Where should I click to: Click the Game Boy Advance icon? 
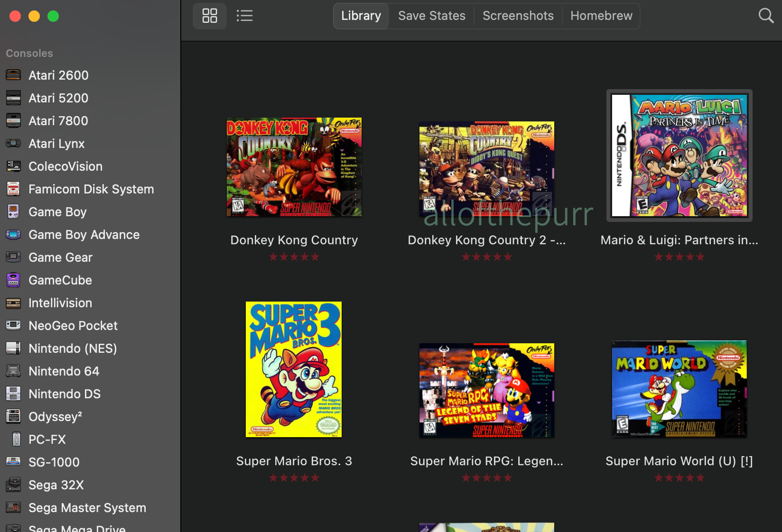tap(13, 234)
